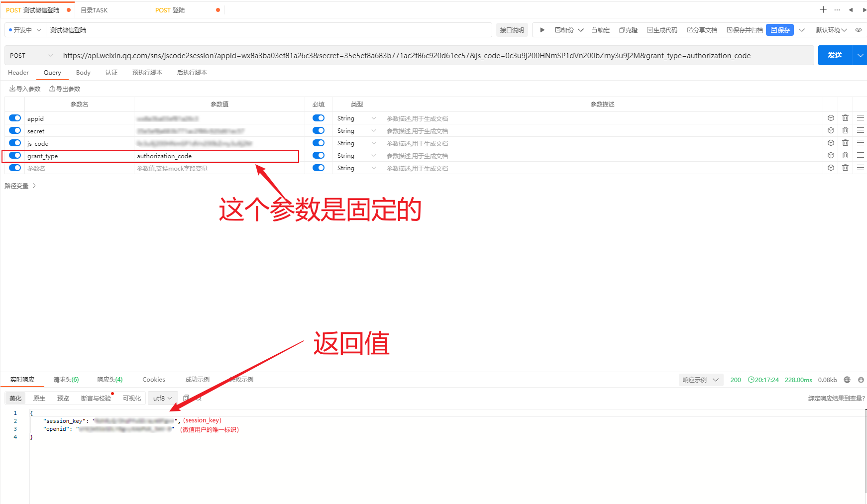Click the eye icon beside 默认环境
The height and width of the screenshot is (504, 867).
tap(859, 30)
